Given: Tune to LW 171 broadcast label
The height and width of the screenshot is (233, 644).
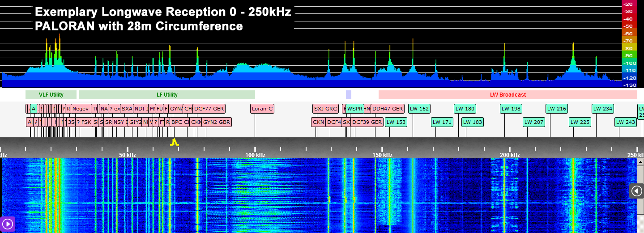Looking at the screenshot, I should [442, 122].
